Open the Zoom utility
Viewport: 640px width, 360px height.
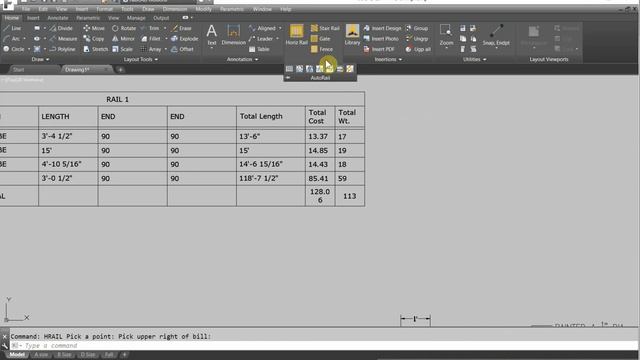coord(446,35)
